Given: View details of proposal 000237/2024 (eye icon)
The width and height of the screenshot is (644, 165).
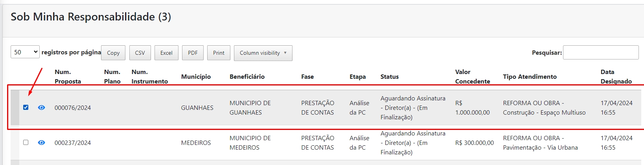Looking at the screenshot, I should [x=41, y=143].
